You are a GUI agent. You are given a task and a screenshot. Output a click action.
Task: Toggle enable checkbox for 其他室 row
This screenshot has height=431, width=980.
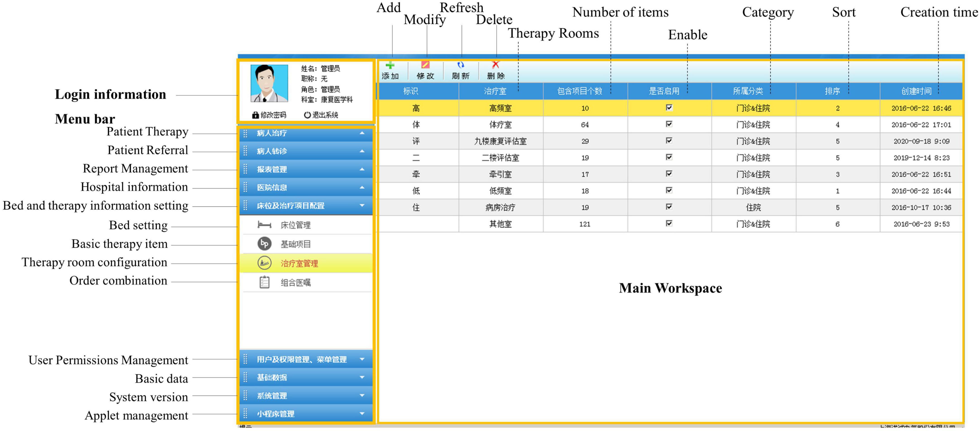[669, 223]
